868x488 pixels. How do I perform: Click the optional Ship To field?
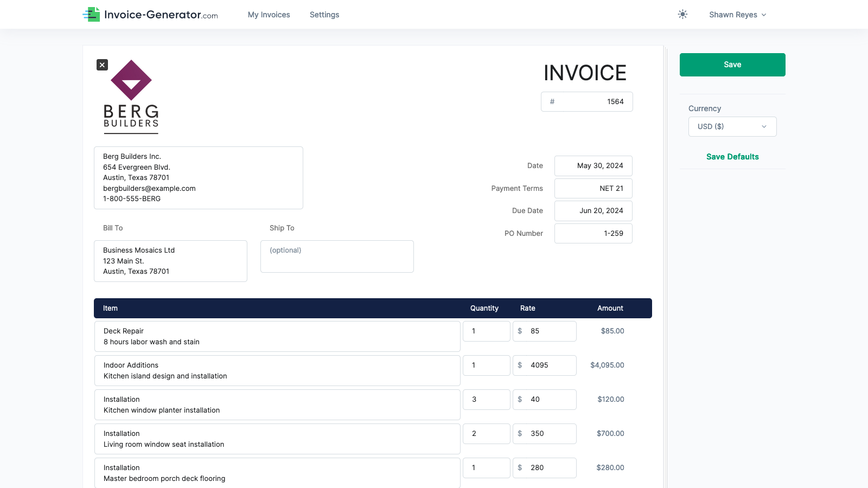(336, 256)
